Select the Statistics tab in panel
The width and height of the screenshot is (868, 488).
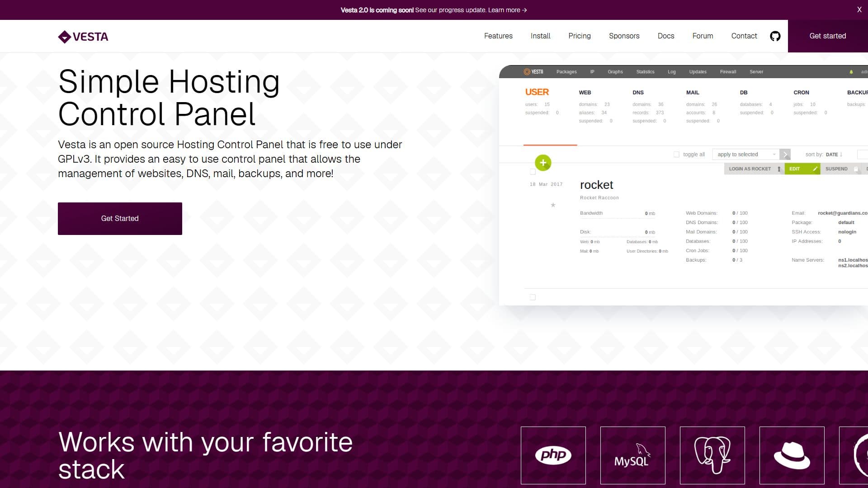pos(645,72)
